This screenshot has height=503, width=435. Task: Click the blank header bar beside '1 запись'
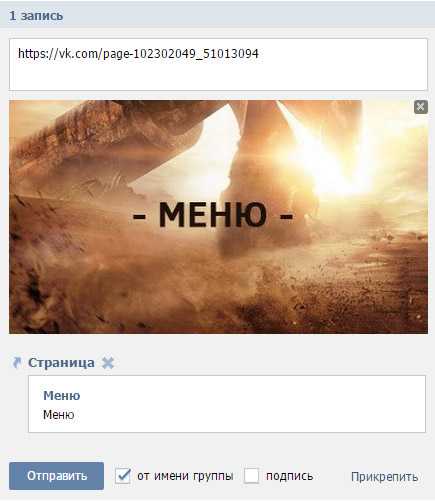coord(247,16)
